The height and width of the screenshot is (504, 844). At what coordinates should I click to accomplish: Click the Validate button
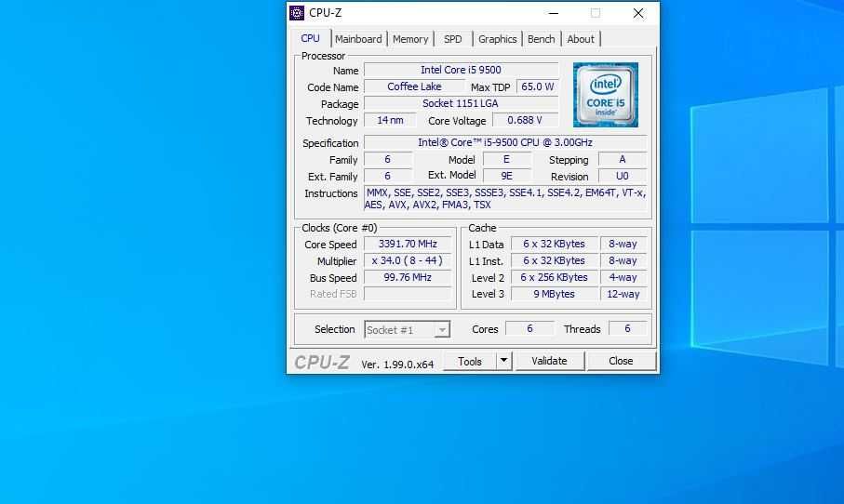[x=549, y=361]
